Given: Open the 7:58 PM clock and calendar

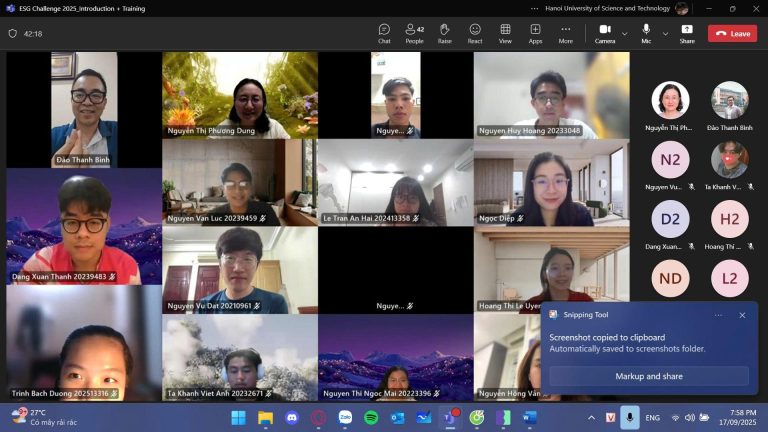Looking at the screenshot, I should pyautogui.click(x=737, y=417).
